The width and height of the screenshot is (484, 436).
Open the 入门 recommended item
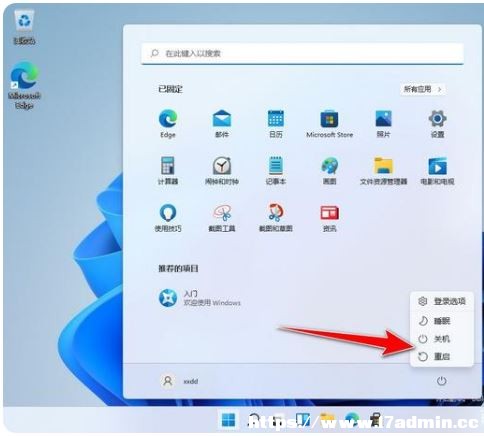coord(199,298)
